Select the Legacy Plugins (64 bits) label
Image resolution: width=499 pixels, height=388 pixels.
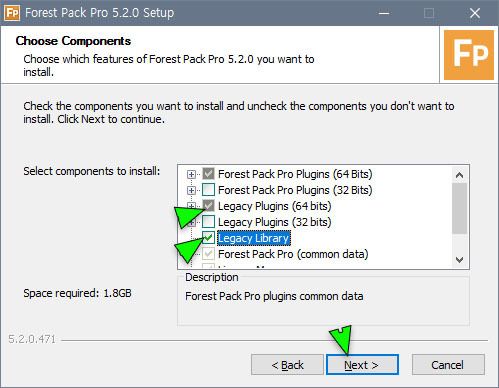[x=275, y=206]
